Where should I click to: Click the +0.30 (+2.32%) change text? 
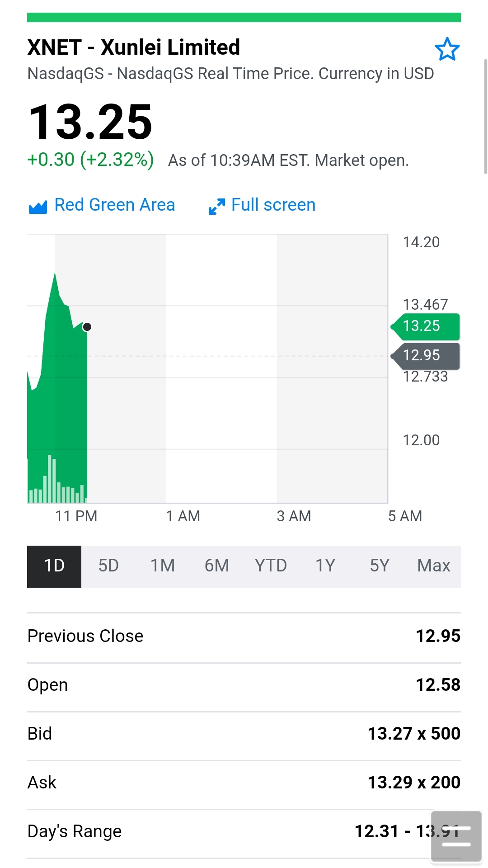tap(90, 160)
